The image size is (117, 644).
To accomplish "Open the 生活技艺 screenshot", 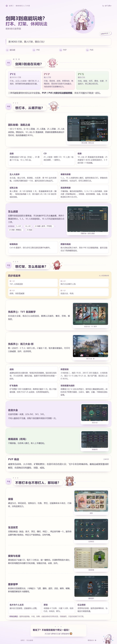I will click(x=91, y=530).
